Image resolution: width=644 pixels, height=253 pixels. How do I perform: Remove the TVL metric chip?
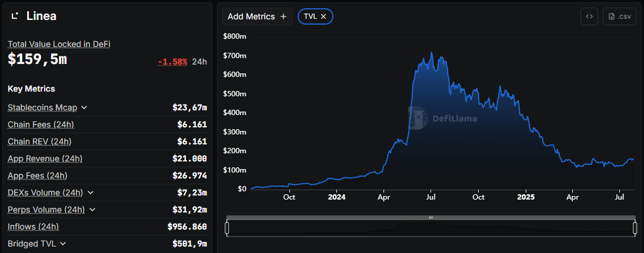pos(323,16)
